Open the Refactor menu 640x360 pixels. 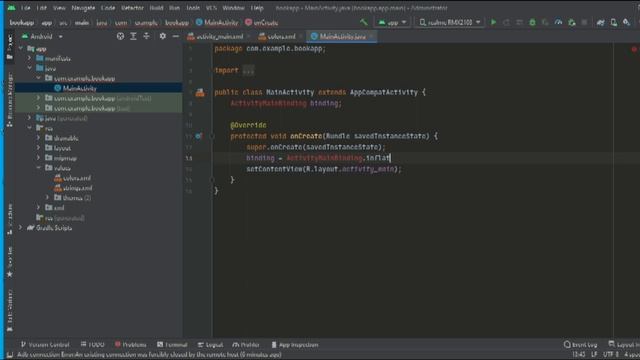pyautogui.click(x=132, y=8)
